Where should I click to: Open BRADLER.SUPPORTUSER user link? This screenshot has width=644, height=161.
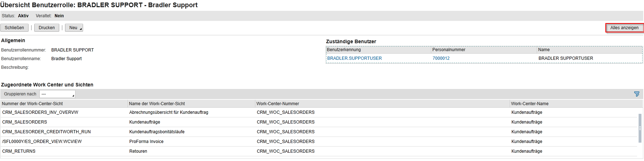(x=354, y=58)
